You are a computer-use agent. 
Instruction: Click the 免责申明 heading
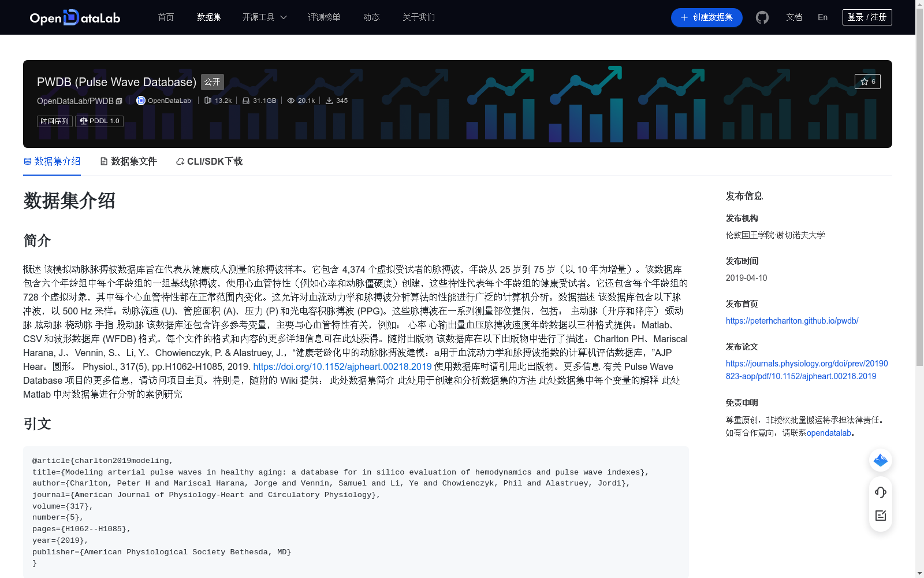click(742, 403)
